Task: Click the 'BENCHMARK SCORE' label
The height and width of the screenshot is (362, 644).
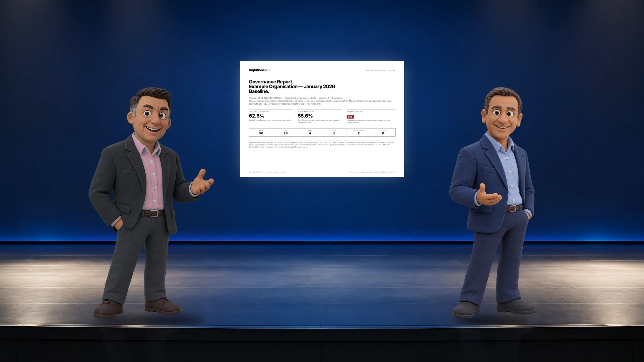Action: point(306,112)
